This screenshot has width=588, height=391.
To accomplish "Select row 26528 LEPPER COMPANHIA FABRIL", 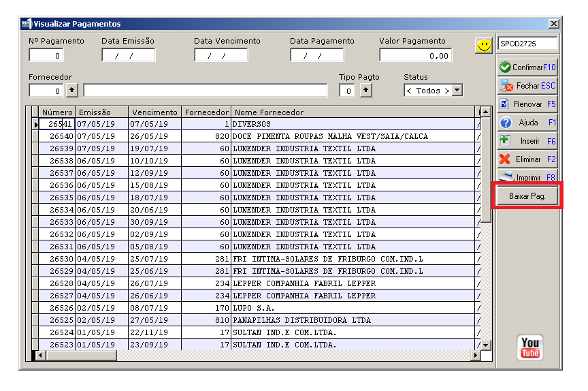I will click(257, 283).
